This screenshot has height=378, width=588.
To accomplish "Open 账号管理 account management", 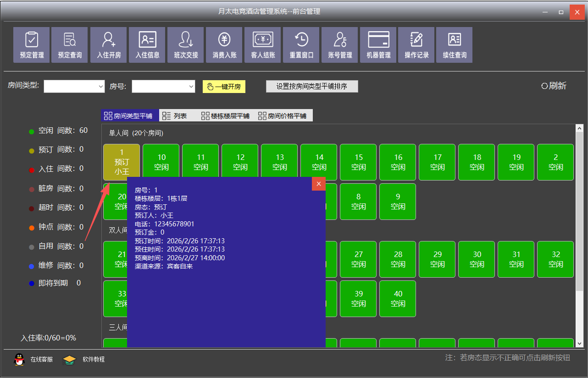I will [340, 44].
